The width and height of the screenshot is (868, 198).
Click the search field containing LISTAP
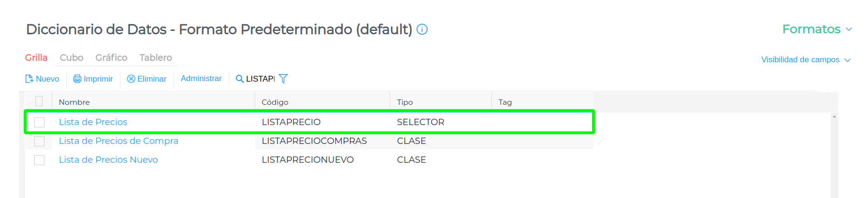pyautogui.click(x=260, y=79)
